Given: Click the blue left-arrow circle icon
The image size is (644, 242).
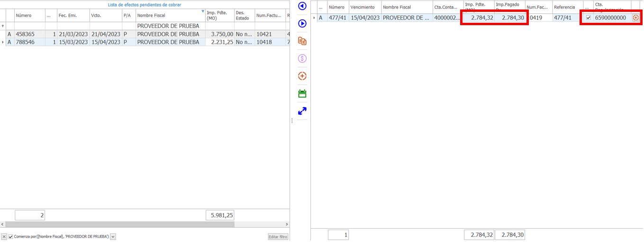Looking at the screenshot, I should (302, 6).
